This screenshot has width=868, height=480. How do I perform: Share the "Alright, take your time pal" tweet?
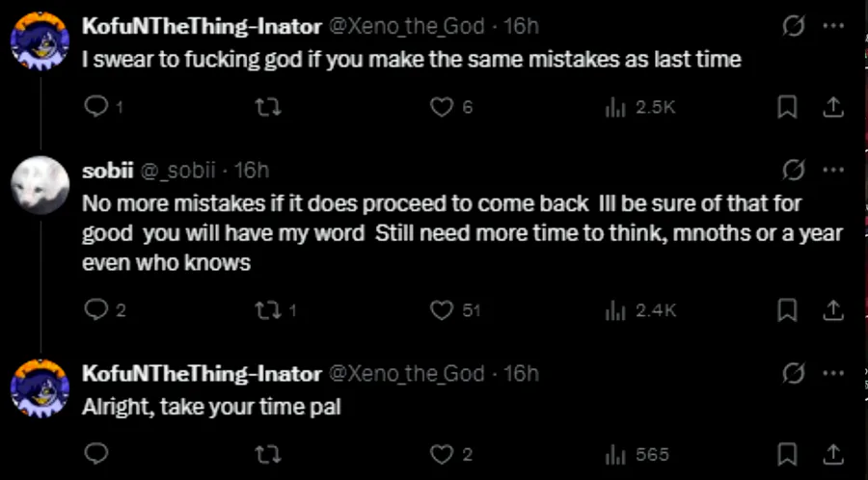pos(832,454)
